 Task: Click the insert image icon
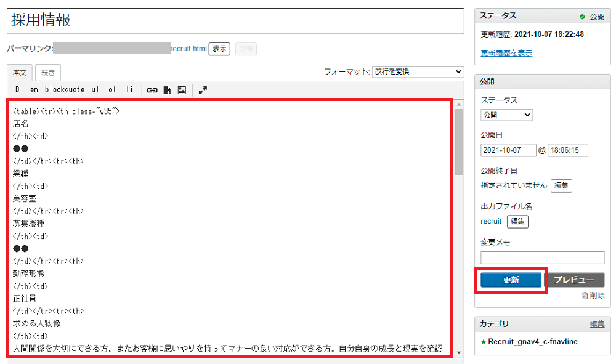pyautogui.click(x=182, y=91)
